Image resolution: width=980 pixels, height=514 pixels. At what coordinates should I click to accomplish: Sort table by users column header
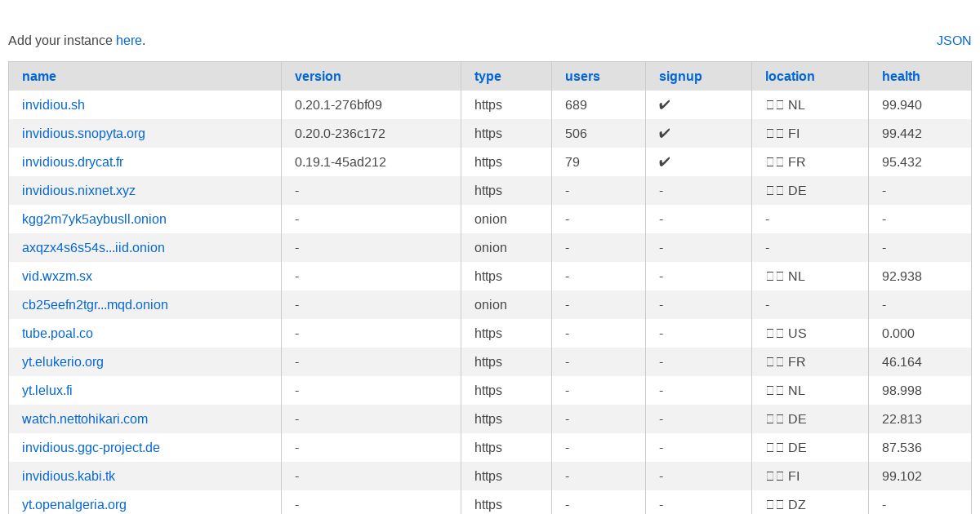click(x=582, y=76)
